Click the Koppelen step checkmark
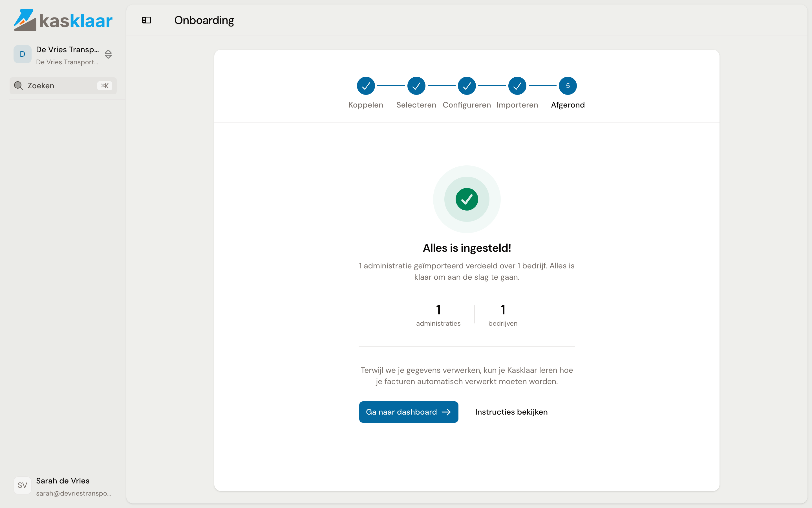Screen dimensions: 812x508 click(x=366, y=86)
